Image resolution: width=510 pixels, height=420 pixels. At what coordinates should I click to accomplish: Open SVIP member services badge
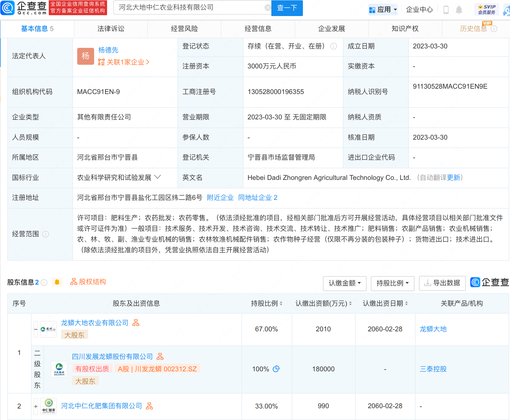pyautogui.click(x=487, y=10)
